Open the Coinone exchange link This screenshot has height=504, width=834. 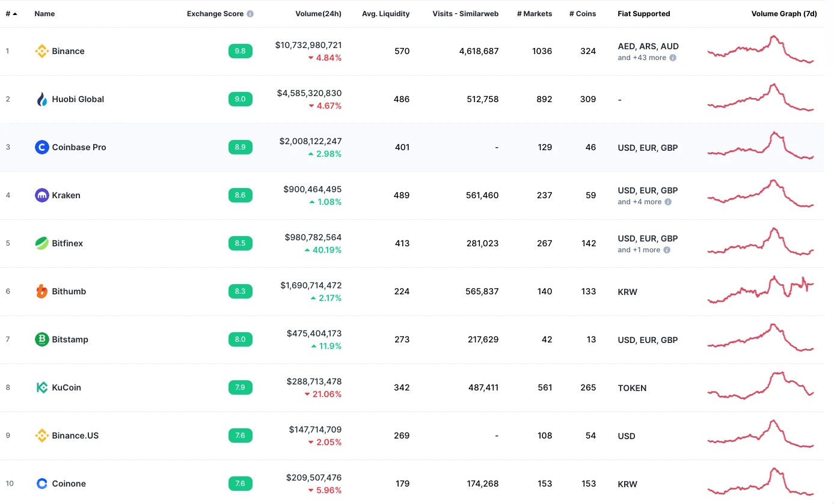click(69, 484)
